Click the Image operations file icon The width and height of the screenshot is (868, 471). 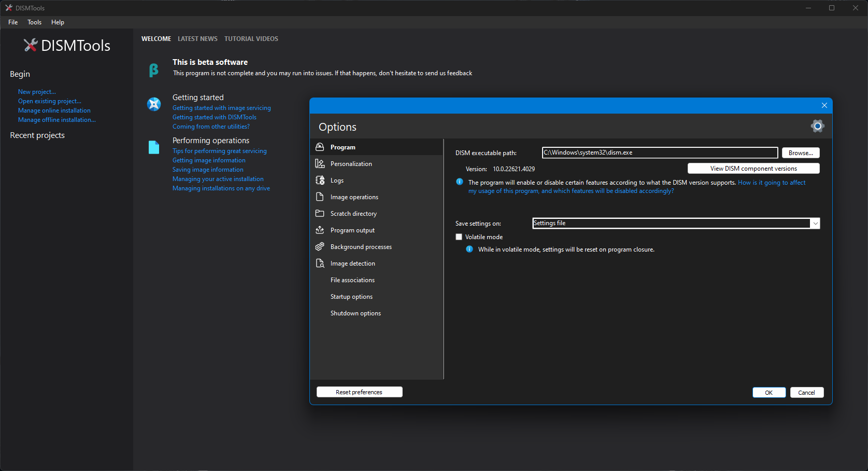320,197
